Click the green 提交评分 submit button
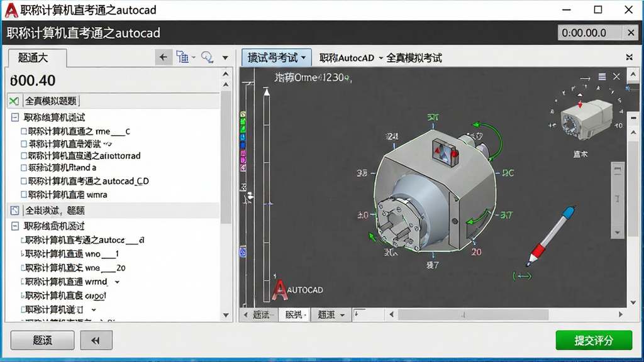 594,340
